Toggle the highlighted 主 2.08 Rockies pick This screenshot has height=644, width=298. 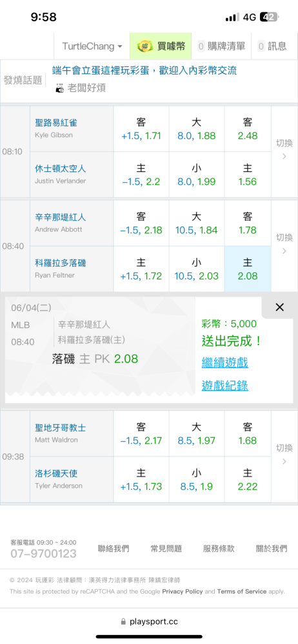coord(248,269)
